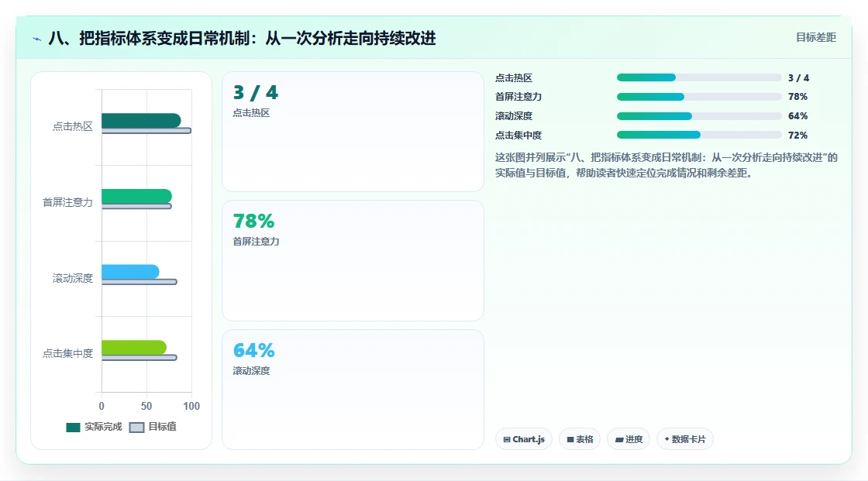
Task: Click the 数据卡片 tag chip
Action: (x=685, y=439)
